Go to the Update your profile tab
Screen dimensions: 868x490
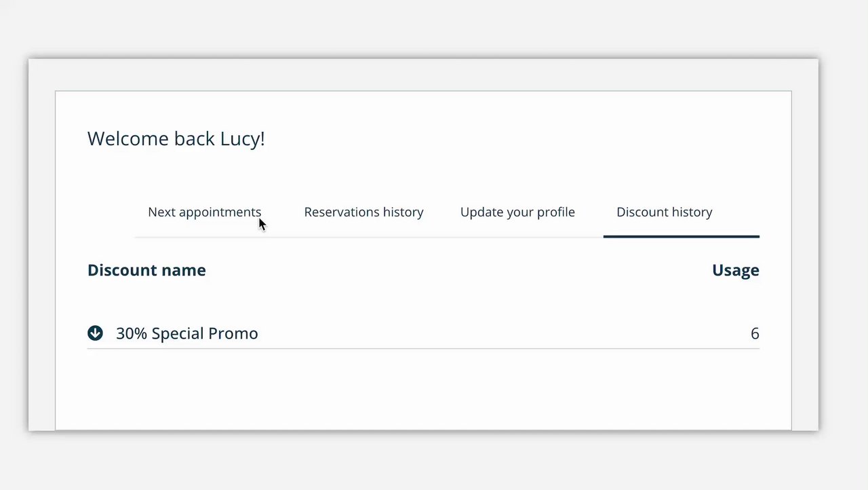coord(517,212)
